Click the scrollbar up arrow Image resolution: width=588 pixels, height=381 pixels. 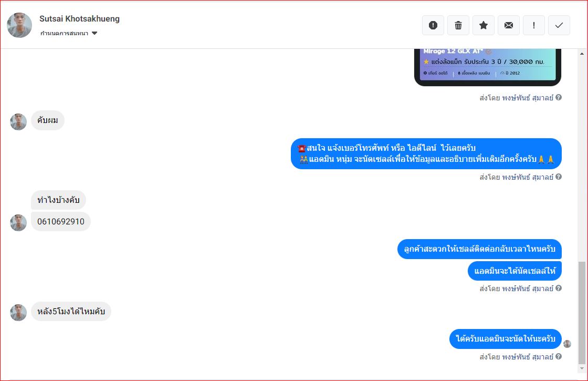tap(582, 54)
